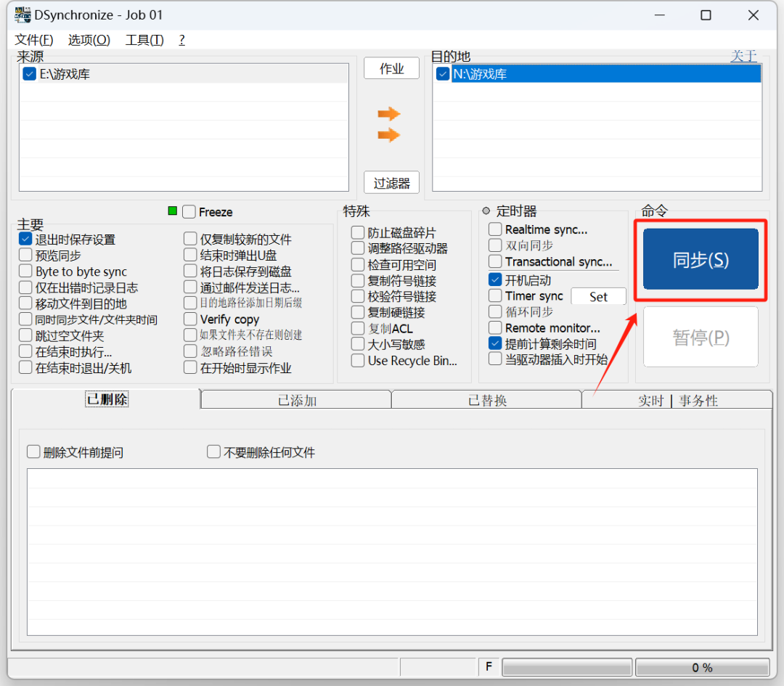The image size is (784, 686).
Task: Switch to the 已删除 tab
Action: click(106, 399)
